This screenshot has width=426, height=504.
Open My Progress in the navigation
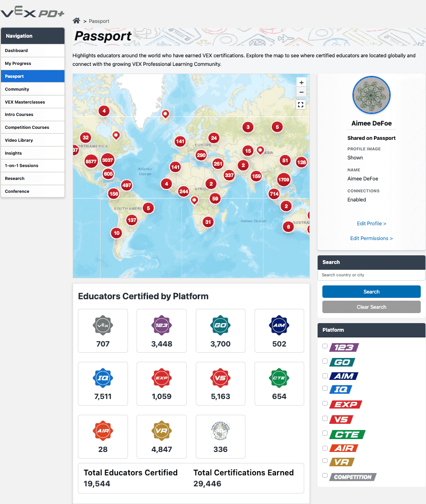click(x=32, y=63)
